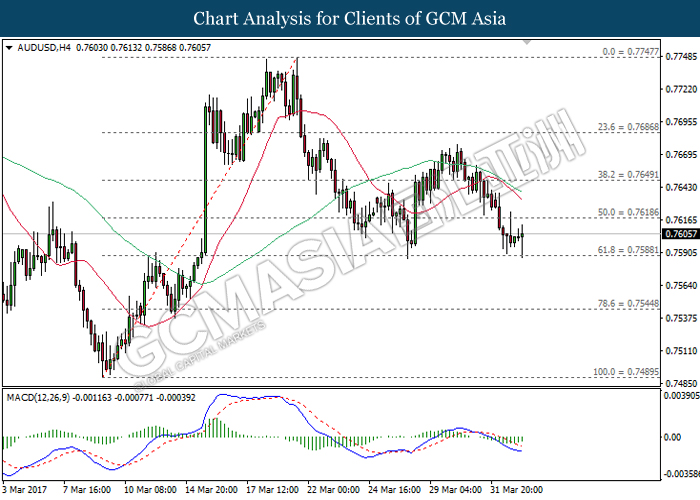700x500 pixels.
Task: Select the AUDUSD,H4 symbol label
Action: (44, 48)
